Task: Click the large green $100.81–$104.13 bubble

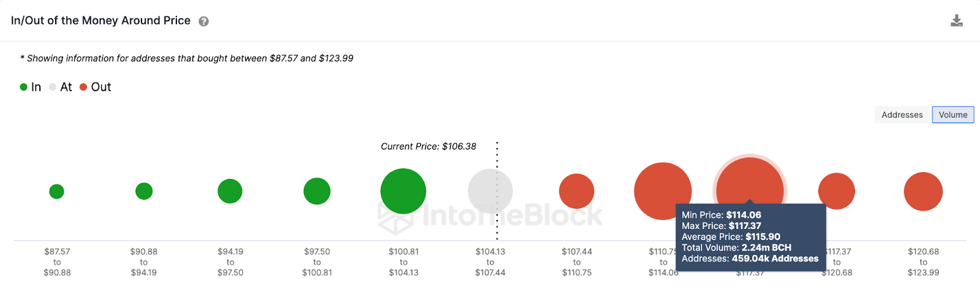Action: pyautogui.click(x=403, y=191)
